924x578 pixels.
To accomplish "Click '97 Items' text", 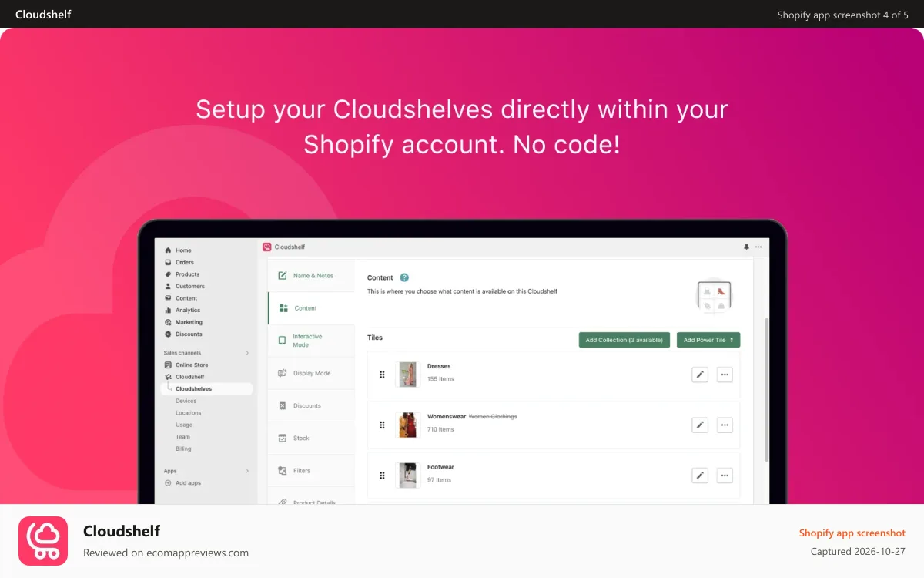I will point(439,480).
